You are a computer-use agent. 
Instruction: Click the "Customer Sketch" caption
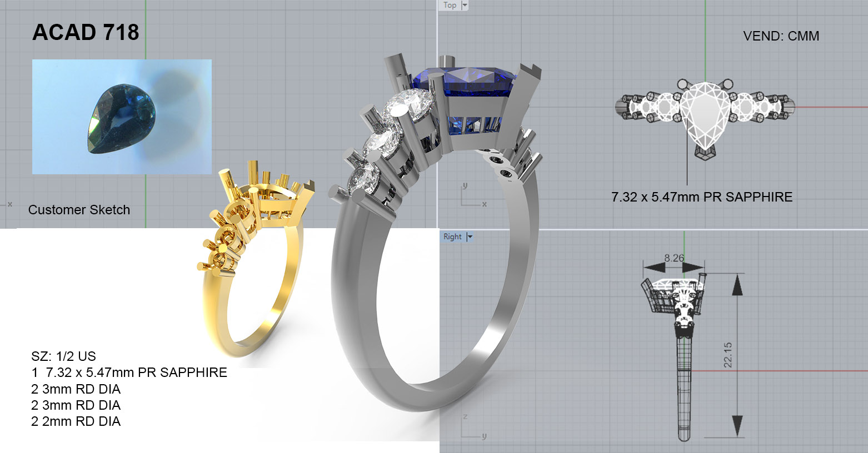click(79, 210)
